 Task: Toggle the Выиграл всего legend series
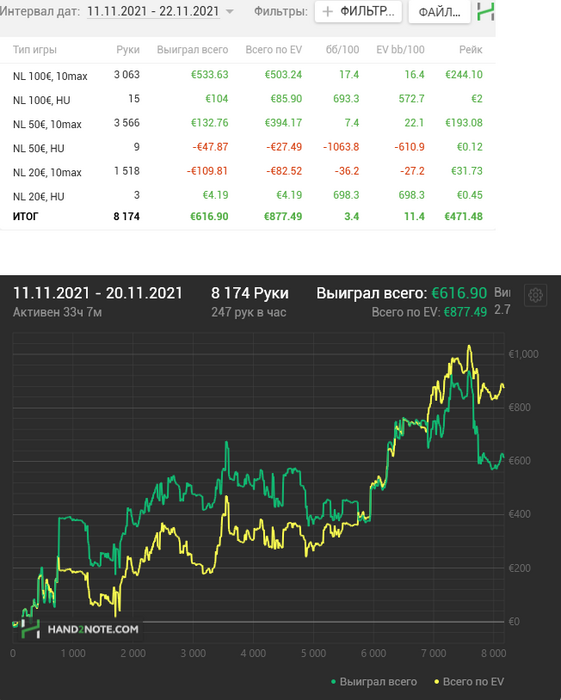point(374,682)
